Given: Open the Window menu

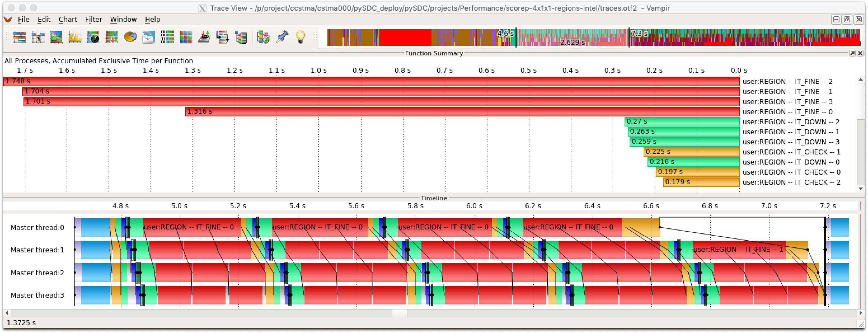Looking at the screenshot, I should tap(123, 20).
